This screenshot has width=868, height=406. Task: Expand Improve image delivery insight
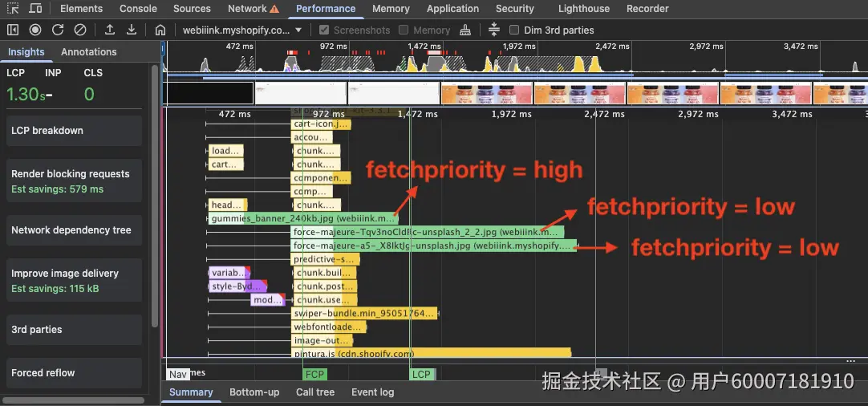point(74,280)
